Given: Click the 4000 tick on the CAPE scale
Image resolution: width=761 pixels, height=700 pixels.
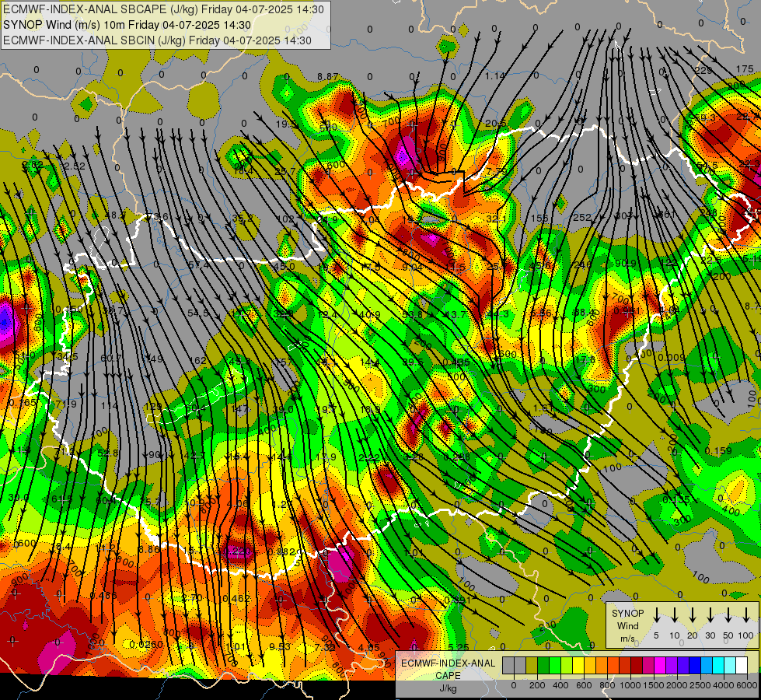Looking at the screenshot, I should 724,685.
